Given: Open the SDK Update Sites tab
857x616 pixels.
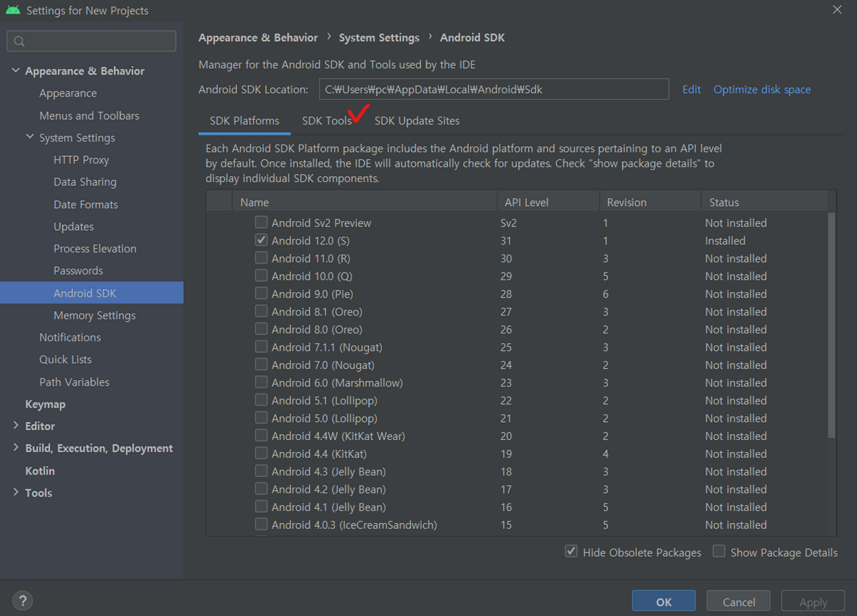Looking at the screenshot, I should coord(417,121).
